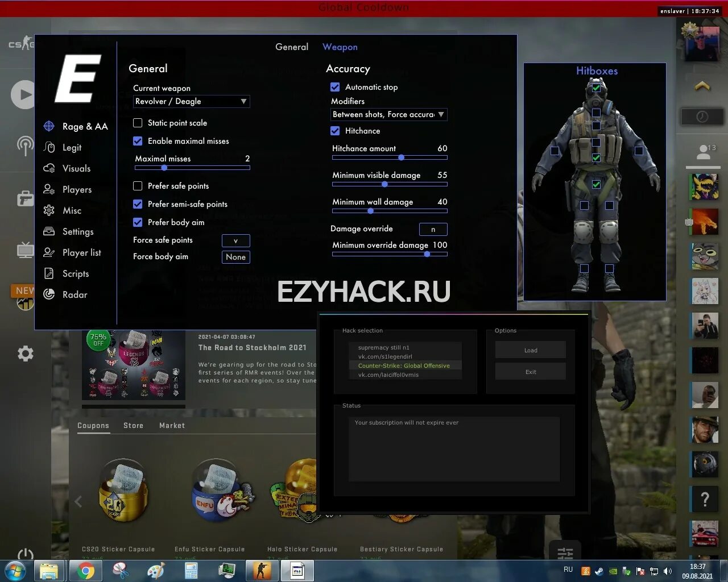The height and width of the screenshot is (582, 728).
Task: Open CS:GO broadcast antenna icon
Action: pyautogui.click(x=24, y=146)
